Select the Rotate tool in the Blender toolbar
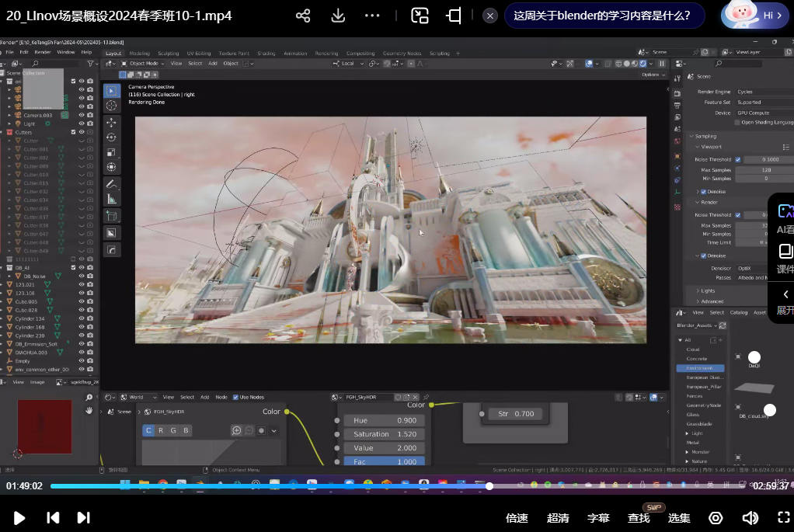Image resolution: width=794 pixels, height=532 pixels. tap(111, 137)
